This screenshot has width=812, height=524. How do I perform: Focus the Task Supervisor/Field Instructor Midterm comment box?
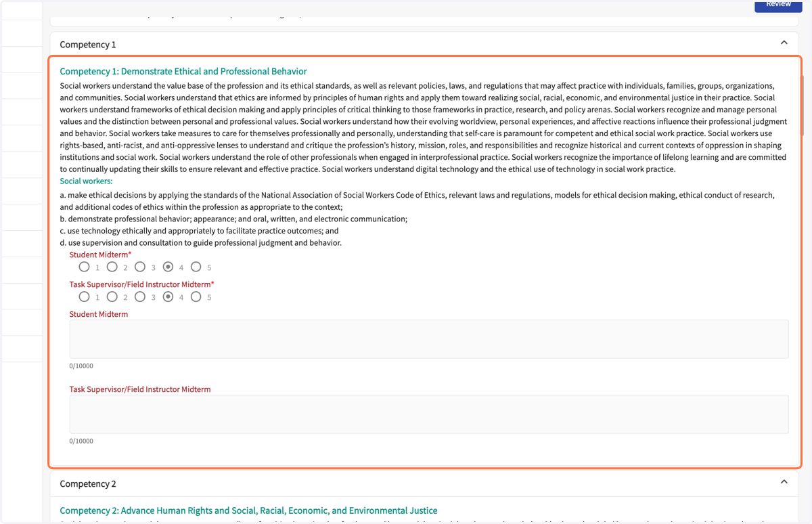429,414
